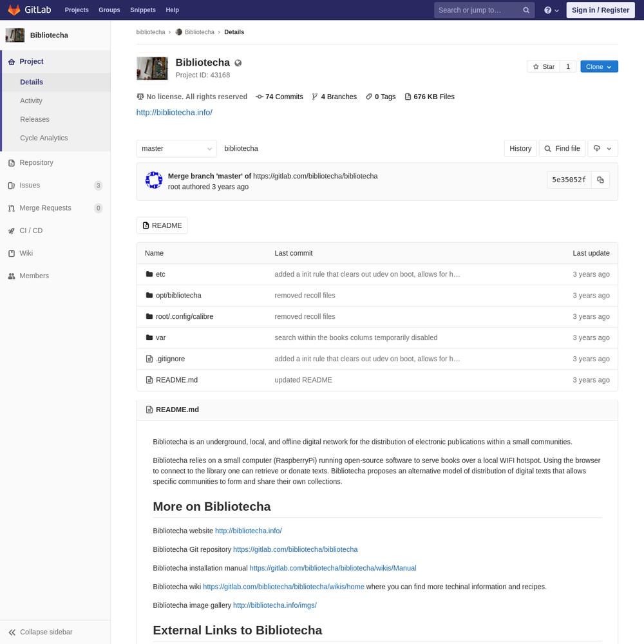Image resolution: width=644 pixels, height=644 pixels.
Task: Click the Collapse sidebar double-chevron icon
Action: point(12,632)
